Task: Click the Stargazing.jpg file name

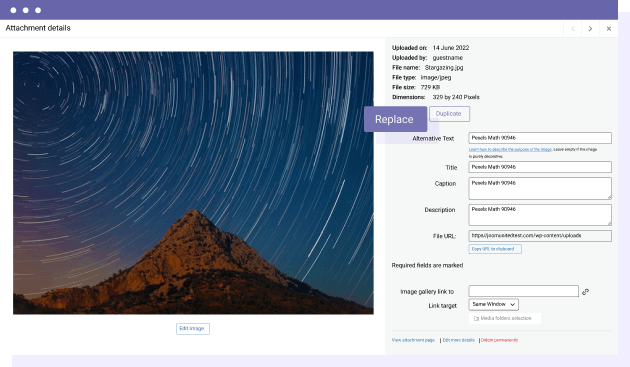Action: click(x=444, y=68)
